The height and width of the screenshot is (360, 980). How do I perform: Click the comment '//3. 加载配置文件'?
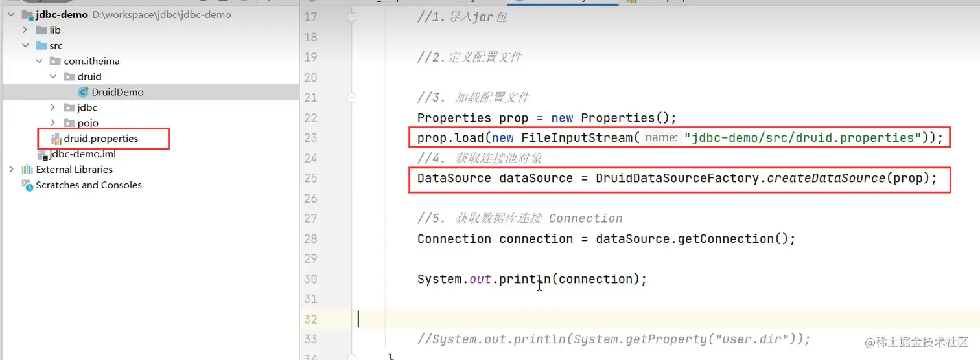tap(473, 98)
